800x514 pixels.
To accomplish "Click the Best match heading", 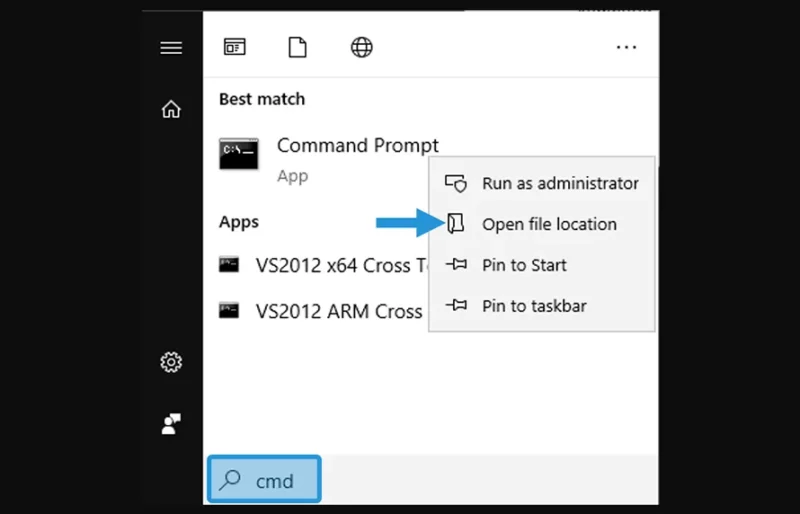I will pyautogui.click(x=262, y=99).
